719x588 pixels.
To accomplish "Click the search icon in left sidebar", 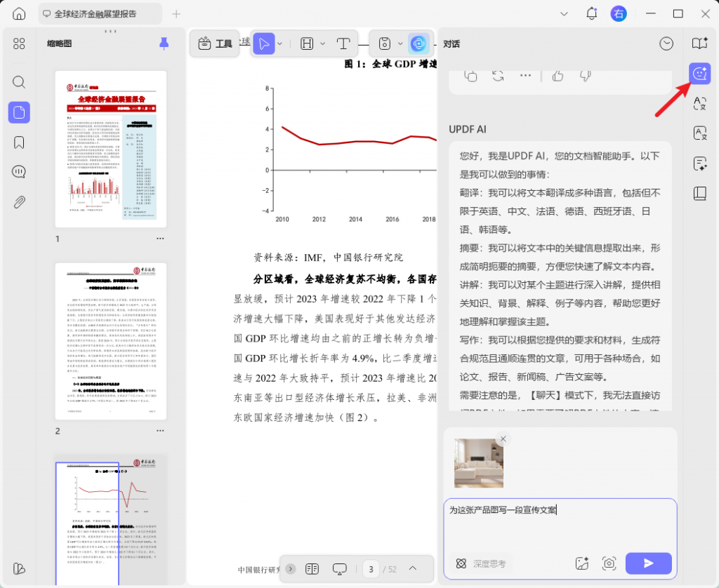I will tap(19, 82).
